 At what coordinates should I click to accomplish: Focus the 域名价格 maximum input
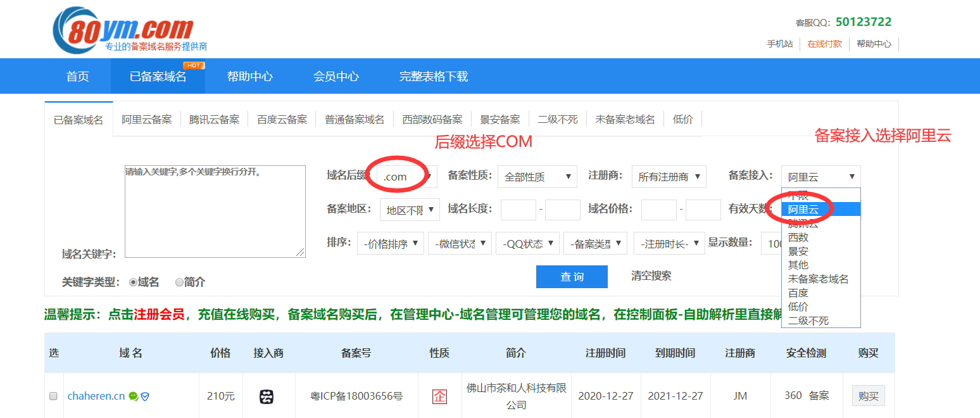click(x=703, y=210)
